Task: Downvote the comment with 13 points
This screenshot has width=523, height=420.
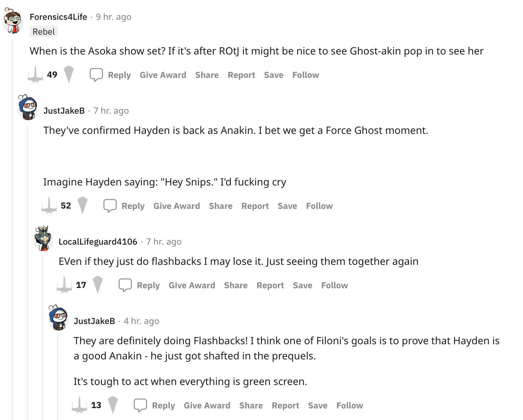Action: click(113, 405)
